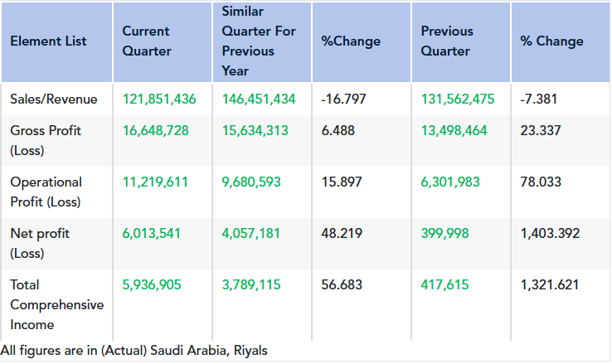Click the Sales/Revenue row label

pyautogui.click(x=54, y=99)
